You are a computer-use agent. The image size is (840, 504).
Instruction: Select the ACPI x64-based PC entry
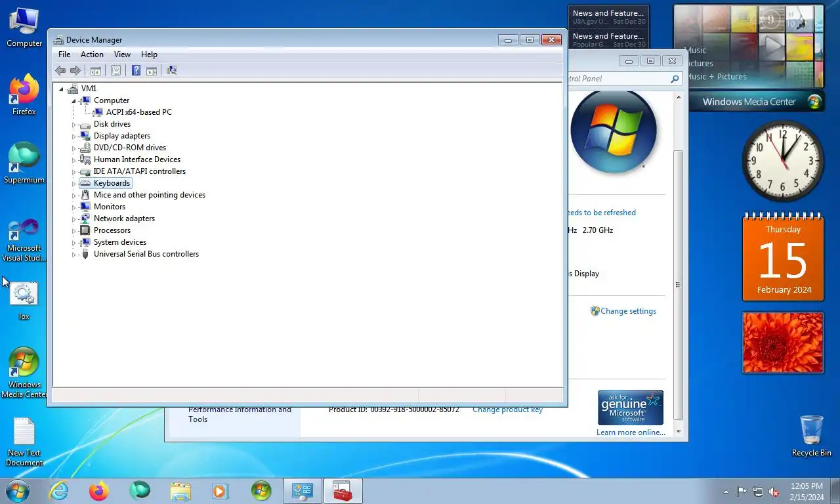(x=138, y=112)
